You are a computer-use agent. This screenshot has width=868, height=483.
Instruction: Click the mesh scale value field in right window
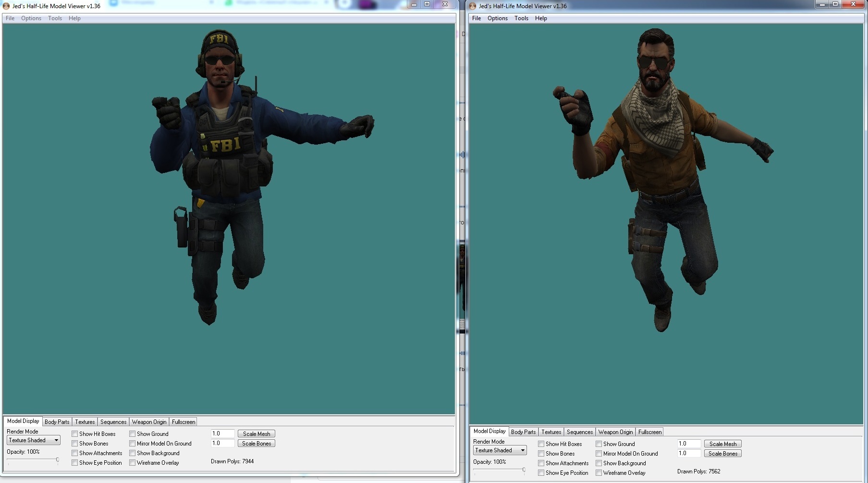tap(689, 444)
